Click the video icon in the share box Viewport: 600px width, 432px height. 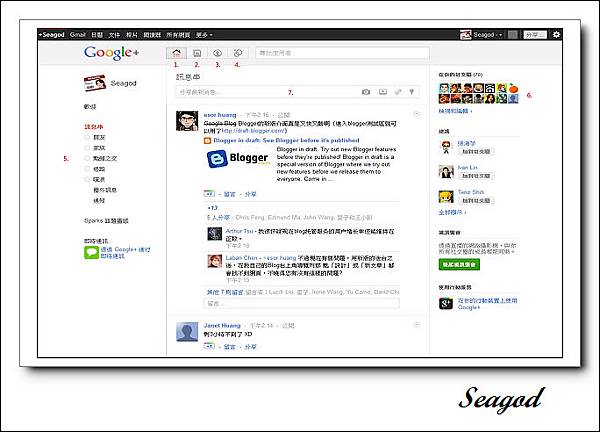383,92
